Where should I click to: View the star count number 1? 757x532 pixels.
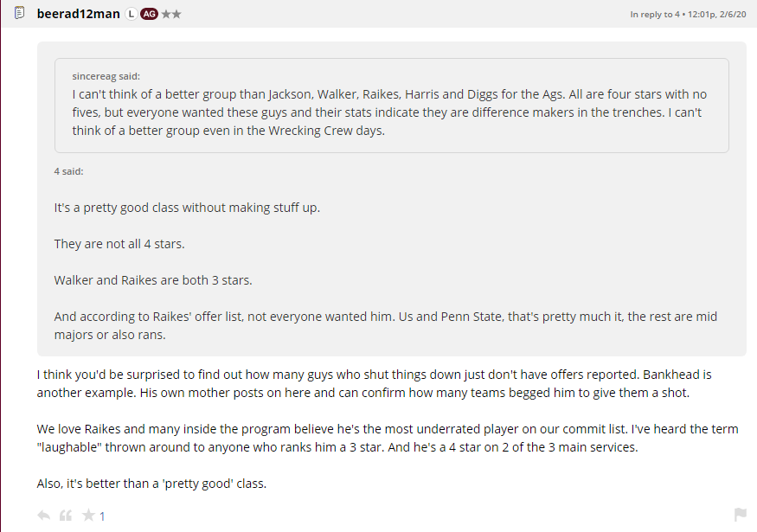click(x=102, y=516)
